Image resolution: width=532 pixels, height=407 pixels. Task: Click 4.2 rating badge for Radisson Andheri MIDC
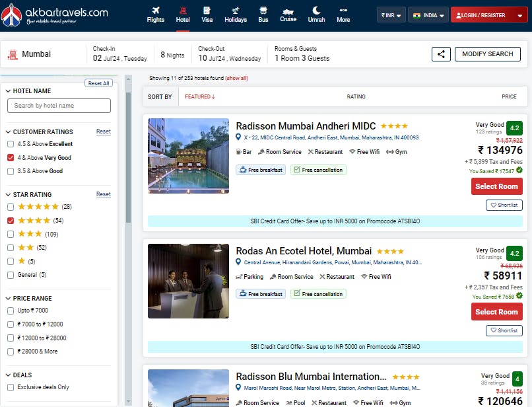pos(514,128)
